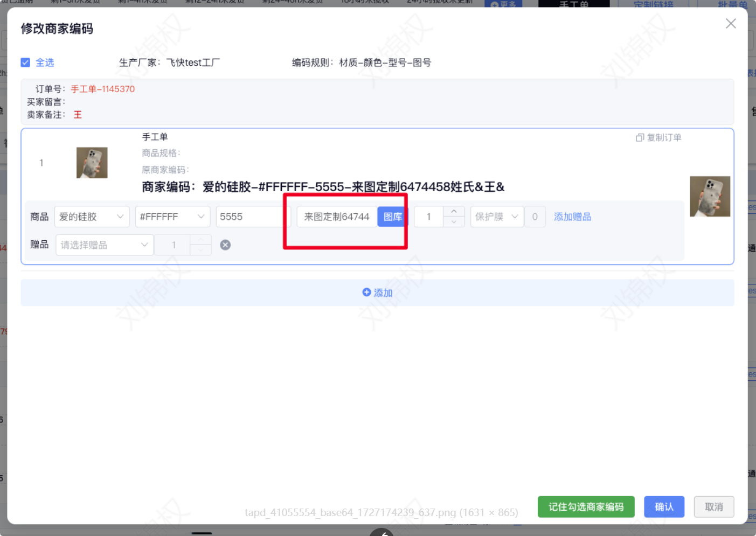Open the 爱的硅胶 material dropdown
756x536 pixels.
click(92, 217)
